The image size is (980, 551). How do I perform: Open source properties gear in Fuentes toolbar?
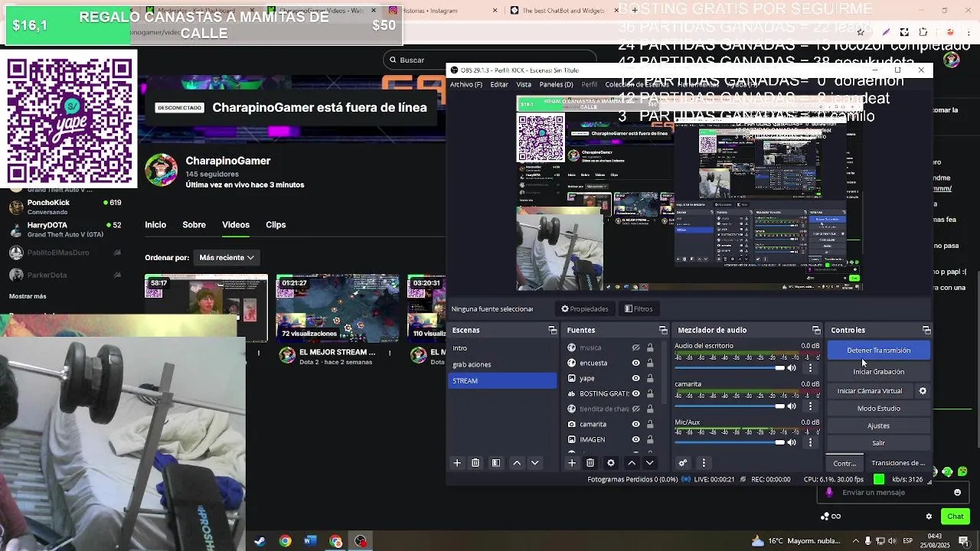tap(611, 463)
